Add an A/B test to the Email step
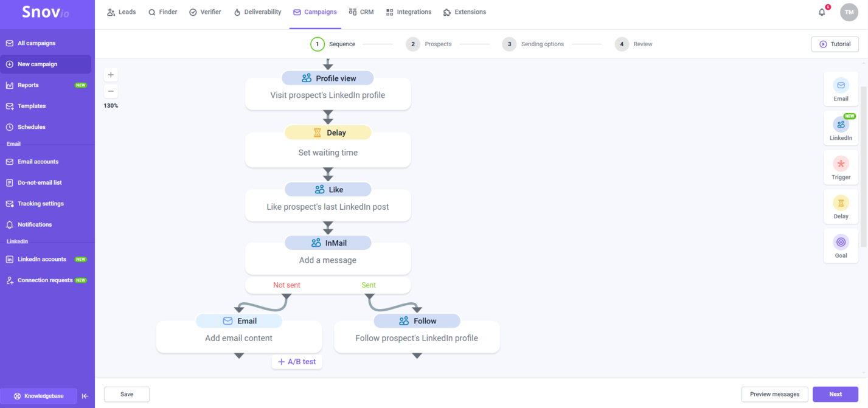Image resolution: width=868 pixels, height=408 pixels. coord(297,362)
